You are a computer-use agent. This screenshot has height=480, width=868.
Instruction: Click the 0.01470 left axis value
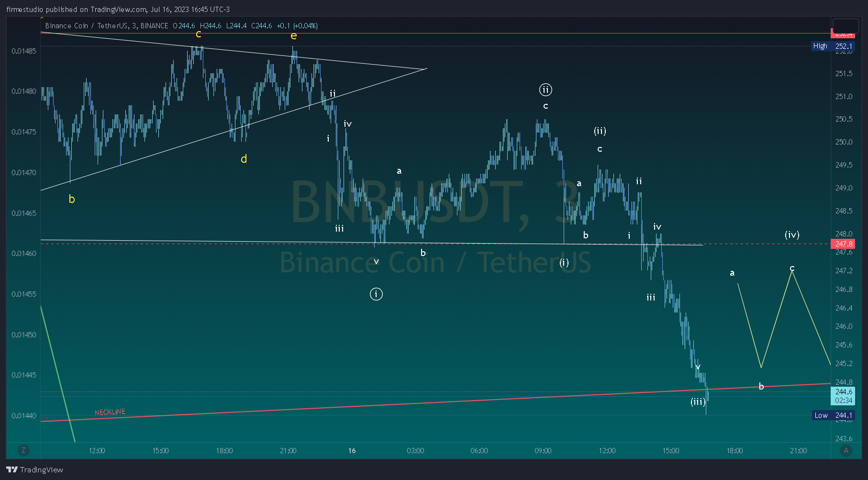24,172
